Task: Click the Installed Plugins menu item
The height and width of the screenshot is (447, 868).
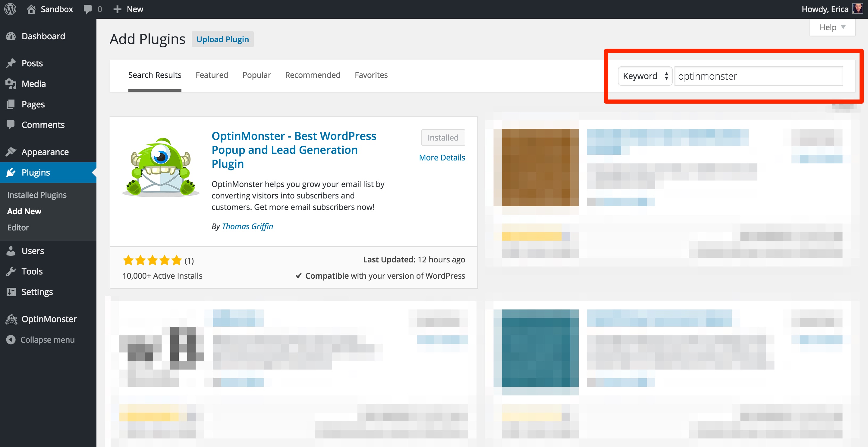Action: [x=37, y=194]
